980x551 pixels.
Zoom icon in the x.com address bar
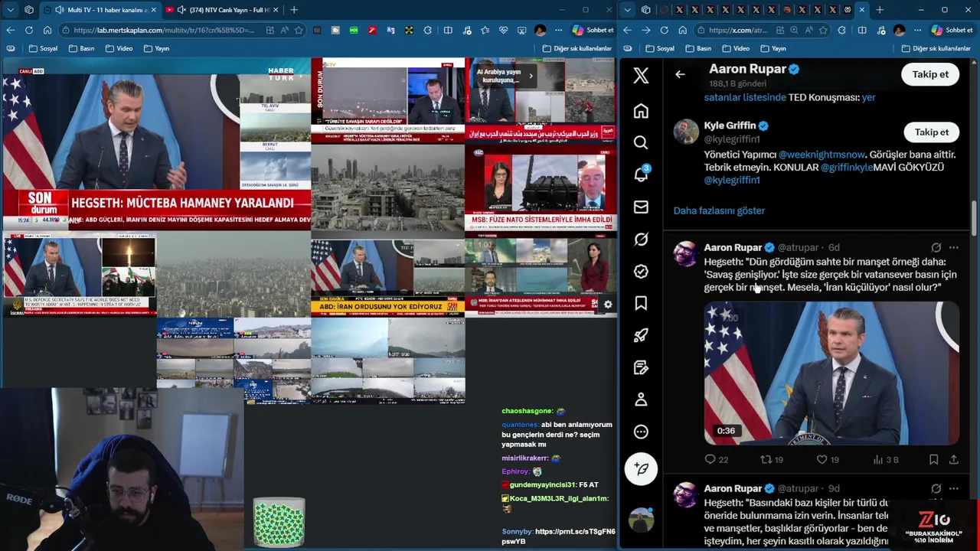pyautogui.click(x=794, y=30)
